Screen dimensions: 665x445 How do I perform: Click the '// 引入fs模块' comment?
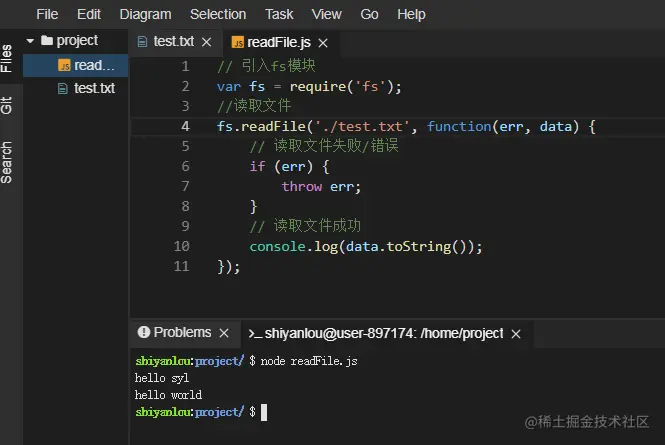266,66
